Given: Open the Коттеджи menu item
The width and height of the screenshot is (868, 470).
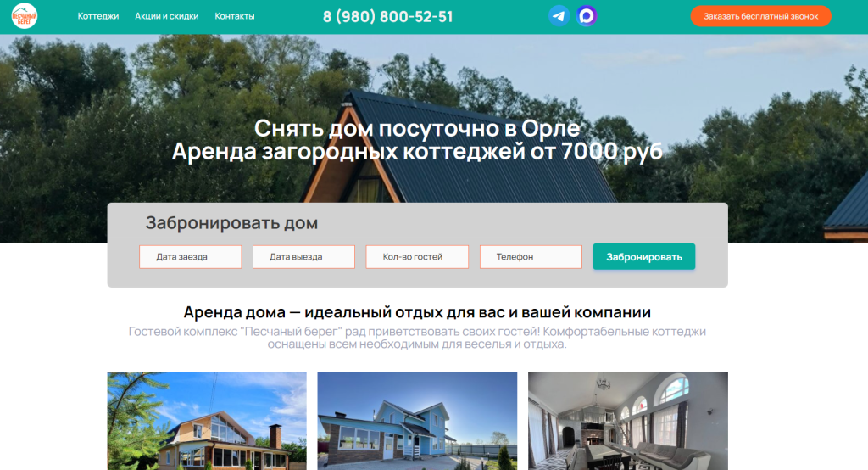Looking at the screenshot, I should point(98,16).
